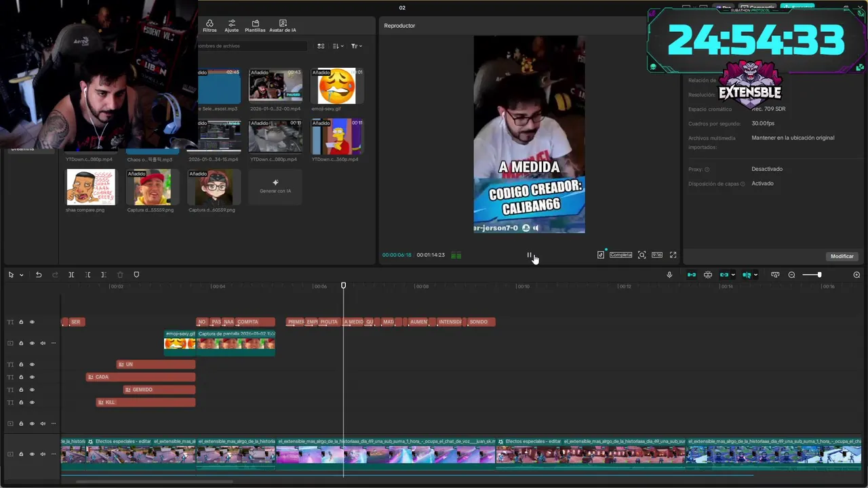Switch media panel to grid view icon
868x488 pixels.
[321, 46]
